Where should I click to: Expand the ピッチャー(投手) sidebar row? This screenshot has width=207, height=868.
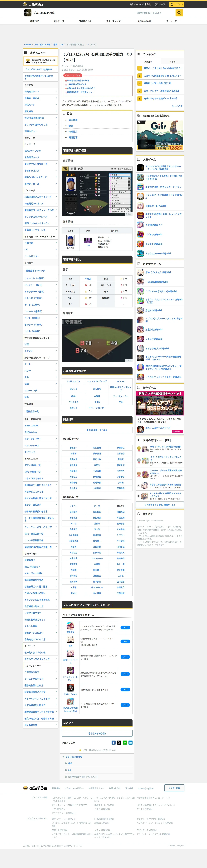[41, 285]
